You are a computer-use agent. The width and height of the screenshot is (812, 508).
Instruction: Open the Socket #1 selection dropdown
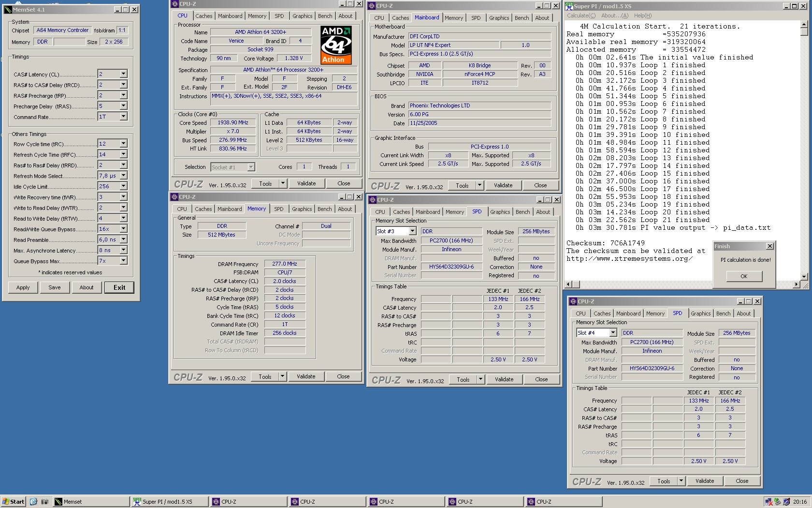coord(251,167)
